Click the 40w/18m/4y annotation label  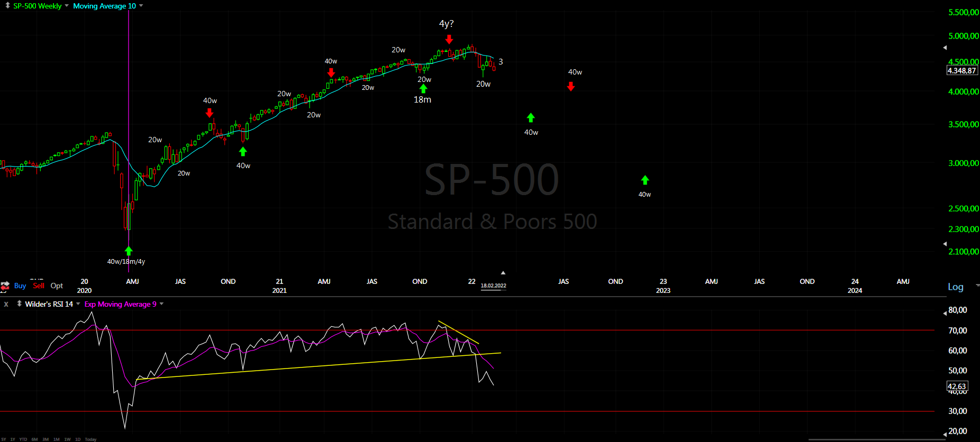click(126, 261)
